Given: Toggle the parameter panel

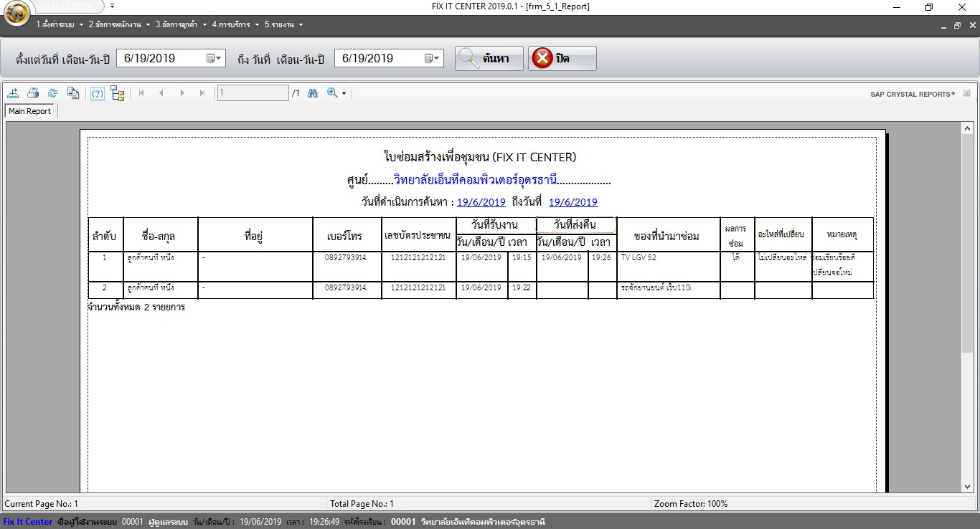Looking at the screenshot, I should 97,92.
